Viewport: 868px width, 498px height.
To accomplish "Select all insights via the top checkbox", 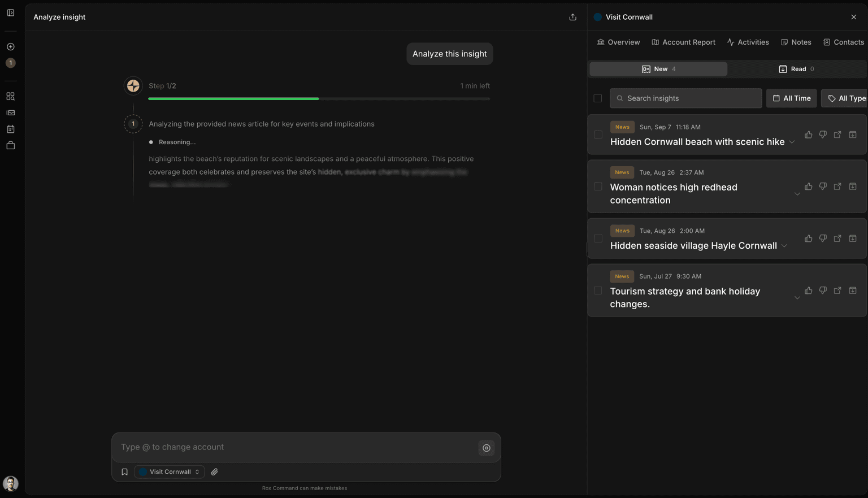I will pos(598,98).
